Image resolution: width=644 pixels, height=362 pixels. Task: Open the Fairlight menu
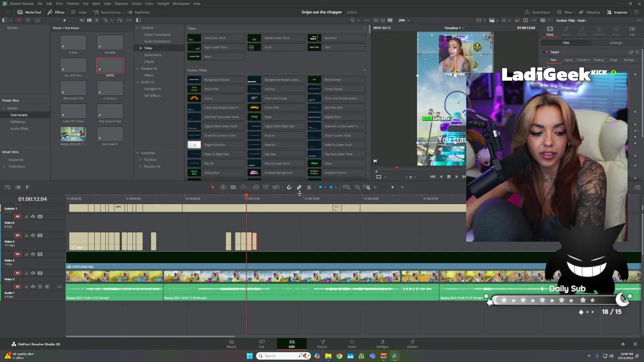click(163, 4)
